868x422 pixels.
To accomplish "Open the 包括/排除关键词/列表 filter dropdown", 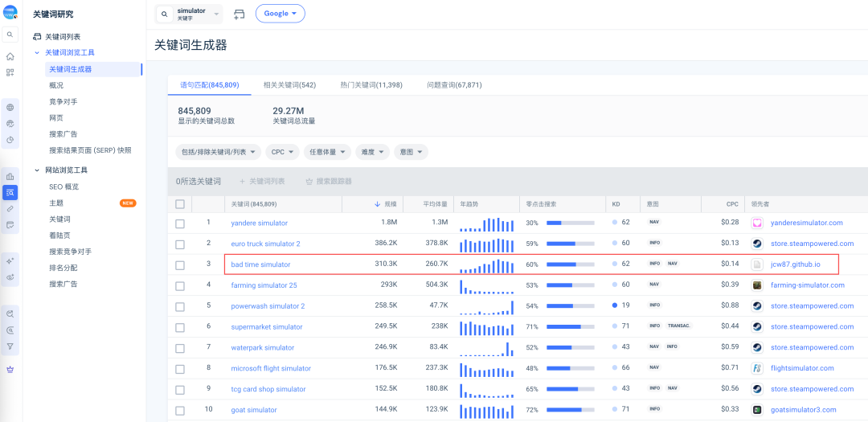I will pyautogui.click(x=218, y=152).
